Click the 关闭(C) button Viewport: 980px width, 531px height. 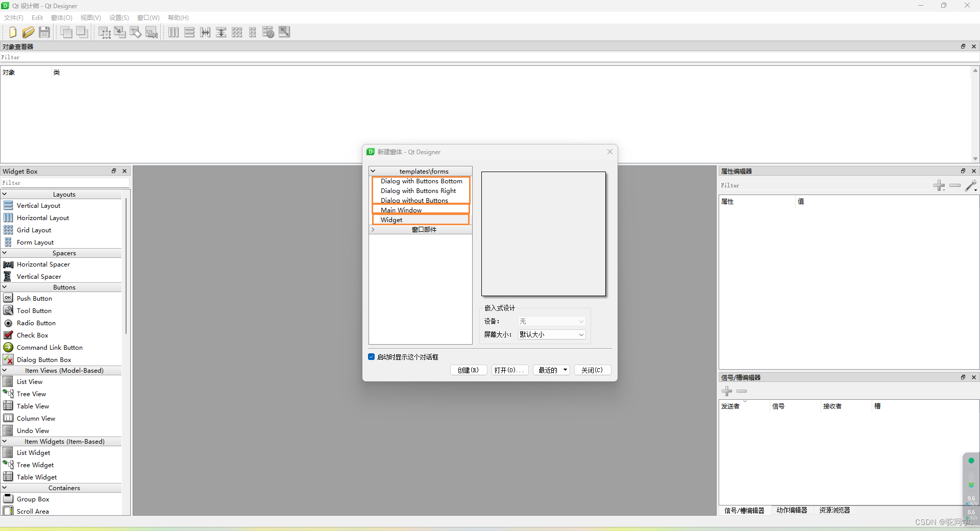593,370
